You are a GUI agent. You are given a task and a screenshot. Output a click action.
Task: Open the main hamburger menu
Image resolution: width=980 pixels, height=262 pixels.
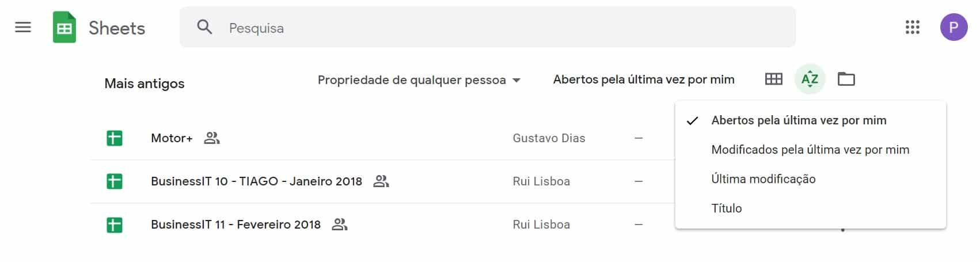(x=23, y=27)
